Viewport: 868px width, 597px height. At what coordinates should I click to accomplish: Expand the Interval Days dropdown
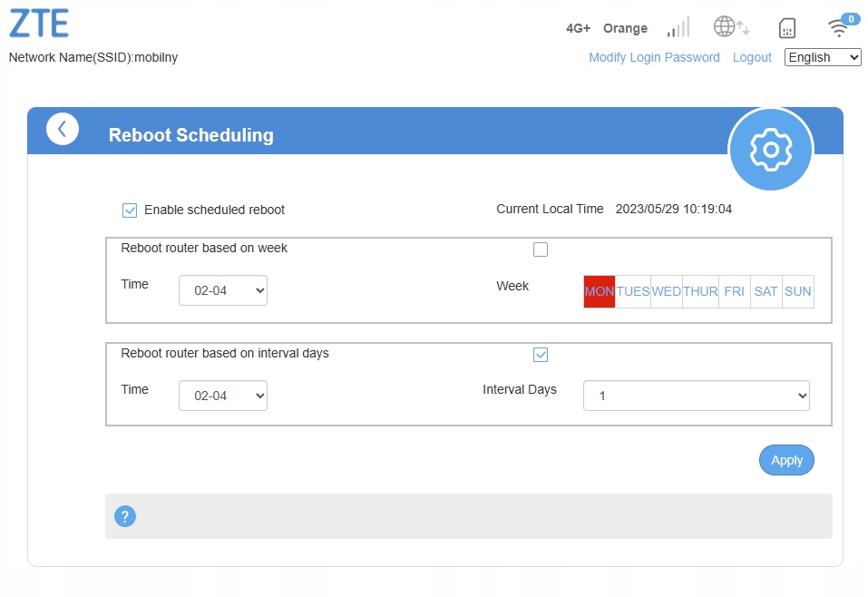[x=697, y=396]
